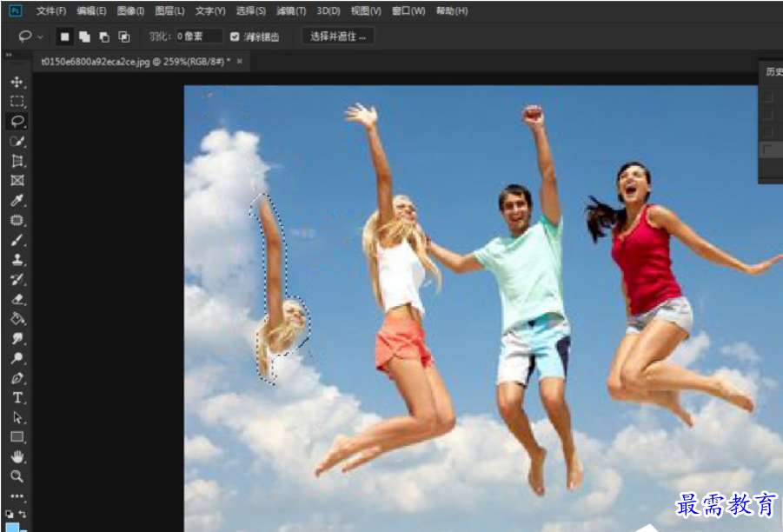Image resolution: width=783 pixels, height=532 pixels.
Task: Select the Eyedropper tool
Action: (17, 200)
